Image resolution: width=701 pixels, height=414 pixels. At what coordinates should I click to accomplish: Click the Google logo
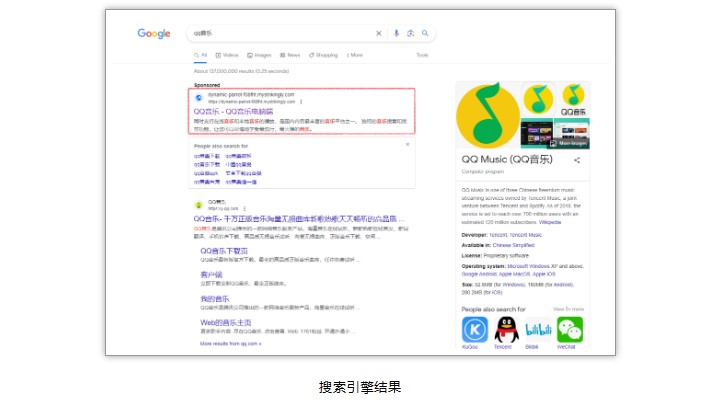(154, 34)
